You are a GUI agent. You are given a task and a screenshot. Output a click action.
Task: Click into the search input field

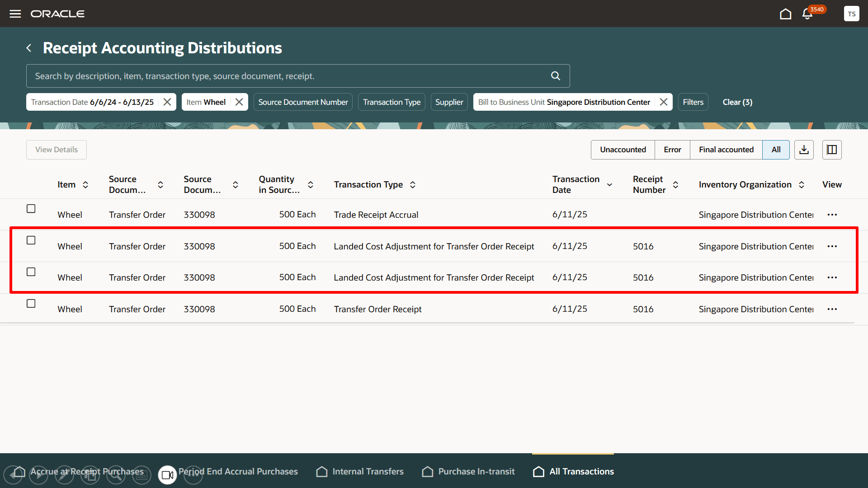(289, 76)
